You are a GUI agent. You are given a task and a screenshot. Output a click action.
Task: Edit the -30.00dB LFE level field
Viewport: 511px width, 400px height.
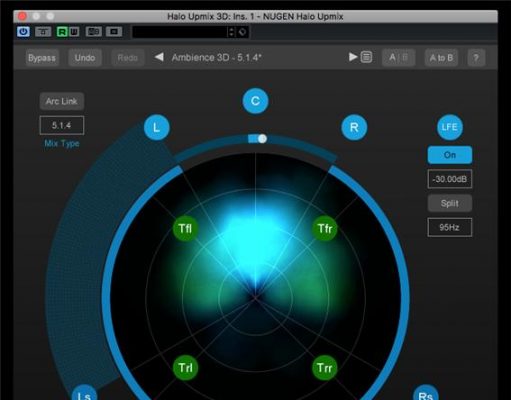tap(450, 179)
